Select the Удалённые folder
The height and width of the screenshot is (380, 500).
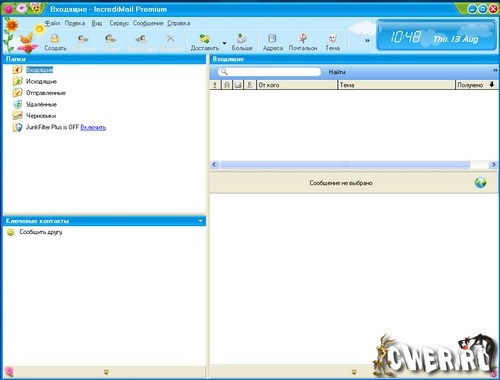pos(41,104)
